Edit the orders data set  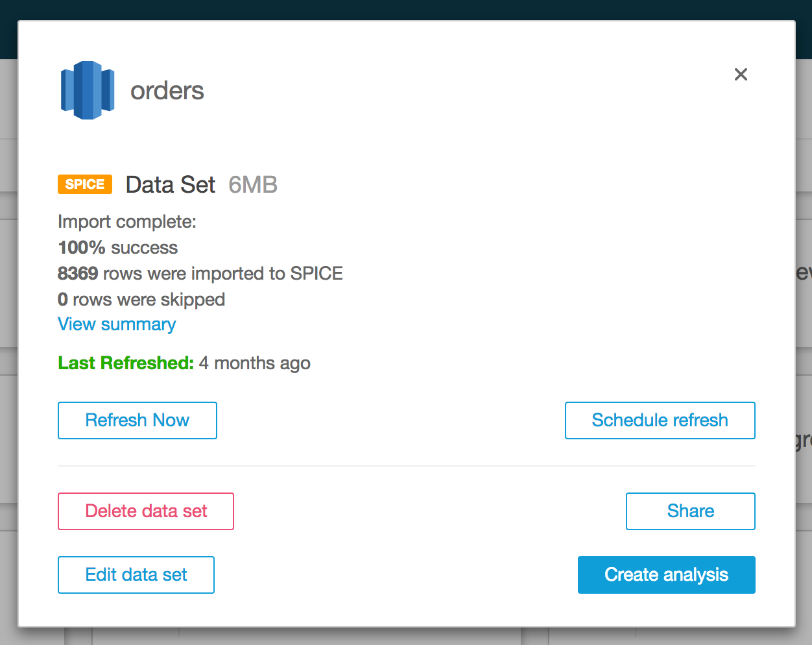(x=136, y=574)
